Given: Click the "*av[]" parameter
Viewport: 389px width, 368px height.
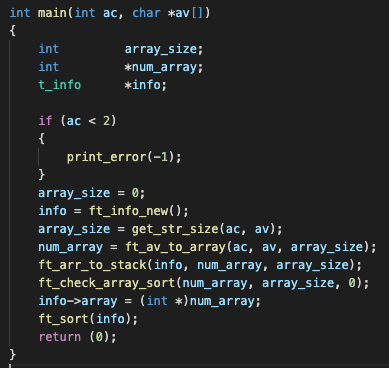Looking at the screenshot, I should click(x=185, y=13).
